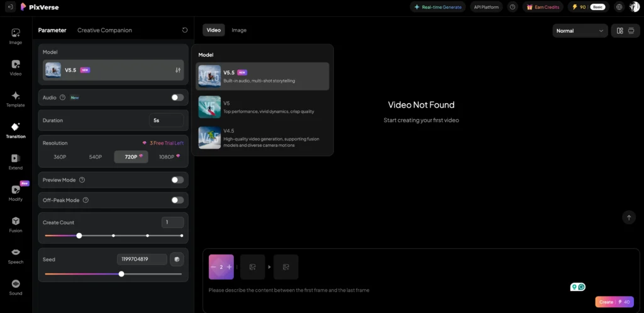Image resolution: width=644 pixels, height=313 pixels.
Task: Upload the last frame image
Action: (286, 267)
